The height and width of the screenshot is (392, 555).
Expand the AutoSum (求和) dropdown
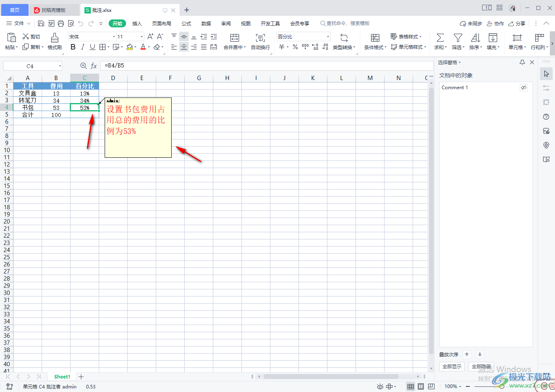(x=446, y=48)
